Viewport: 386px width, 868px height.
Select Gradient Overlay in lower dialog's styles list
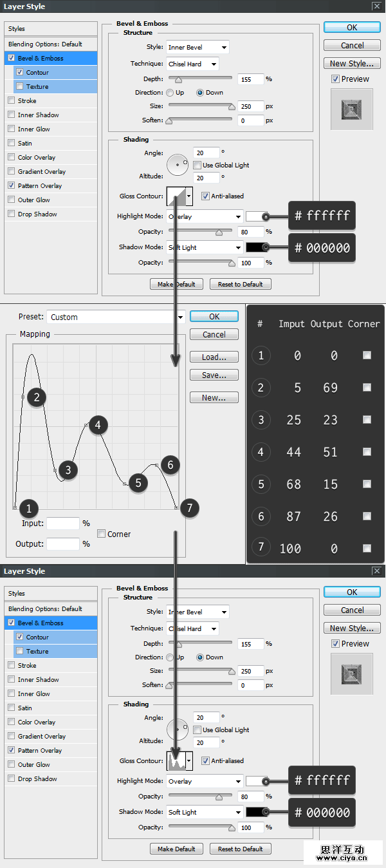tap(42, 736)
